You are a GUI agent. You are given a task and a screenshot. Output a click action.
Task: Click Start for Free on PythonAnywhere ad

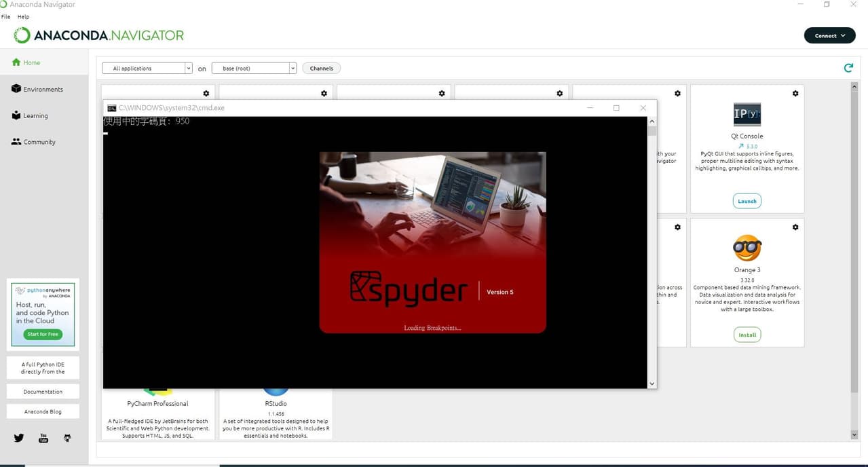pyautogui.click(x=43, y=334)
